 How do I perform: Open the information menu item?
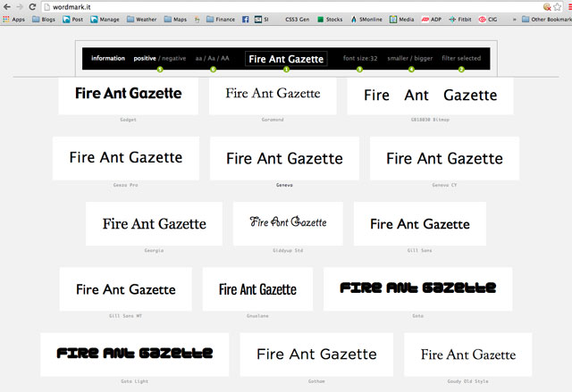pyautogui.click(x=108, y=58)
